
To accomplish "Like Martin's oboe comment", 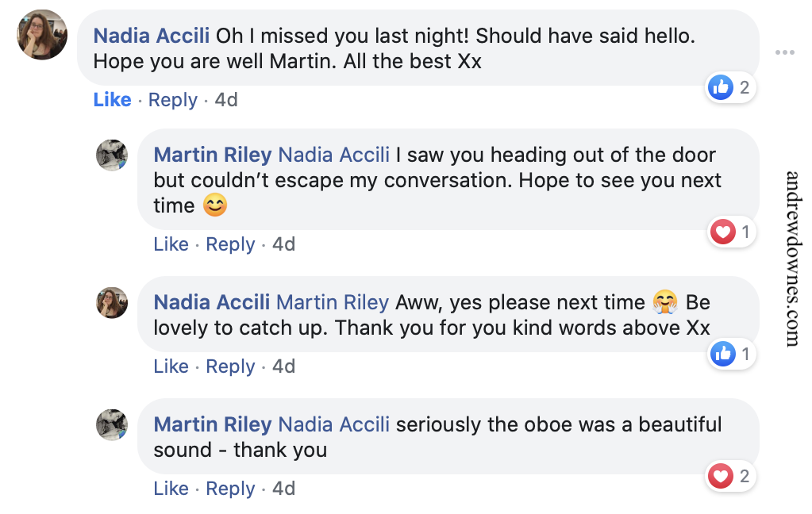I will 171,489.
